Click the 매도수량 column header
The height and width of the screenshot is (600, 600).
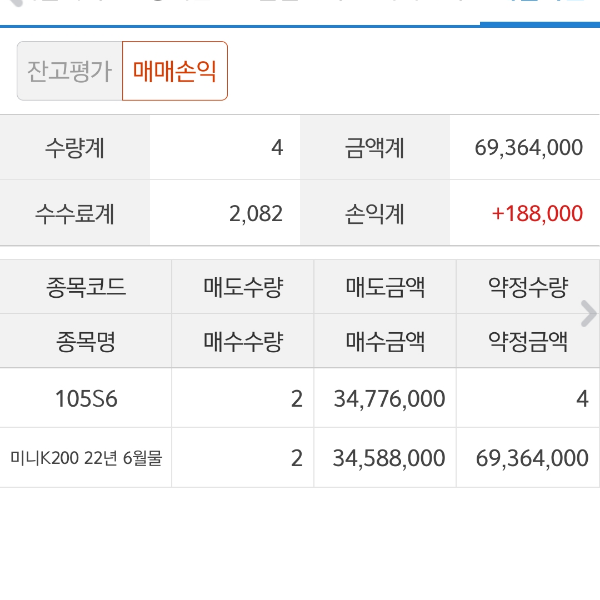point(243,288)
